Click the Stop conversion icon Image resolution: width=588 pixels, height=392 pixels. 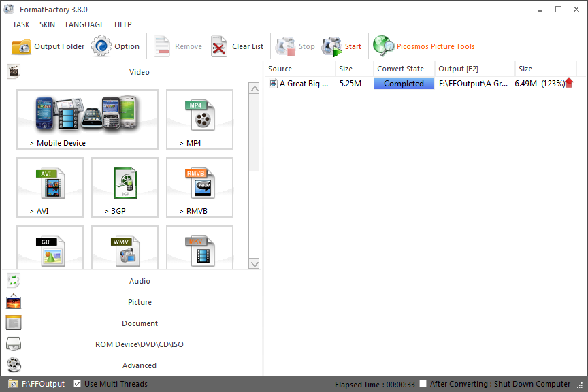285,46
